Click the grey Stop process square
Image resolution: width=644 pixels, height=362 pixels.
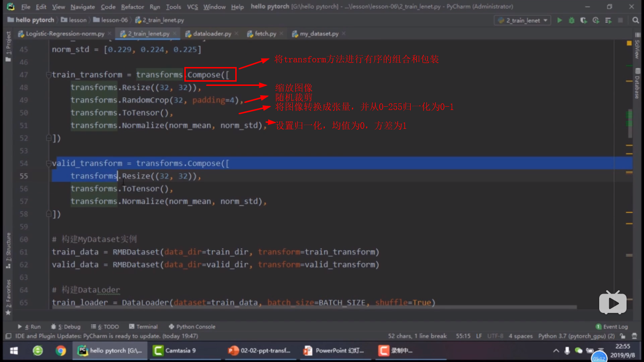click(620, 20)
